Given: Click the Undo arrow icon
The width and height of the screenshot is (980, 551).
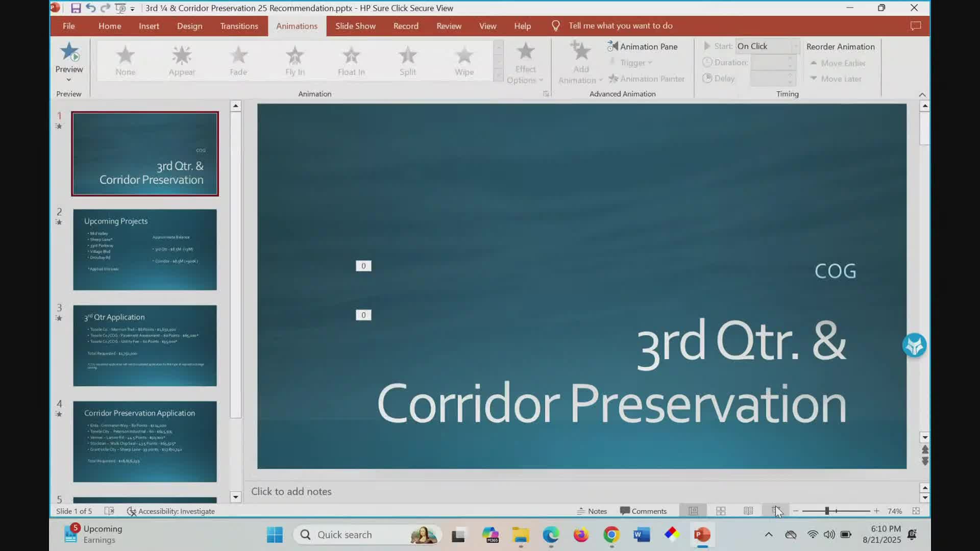Looking at the screenshot, I should (x=90, y=8).
